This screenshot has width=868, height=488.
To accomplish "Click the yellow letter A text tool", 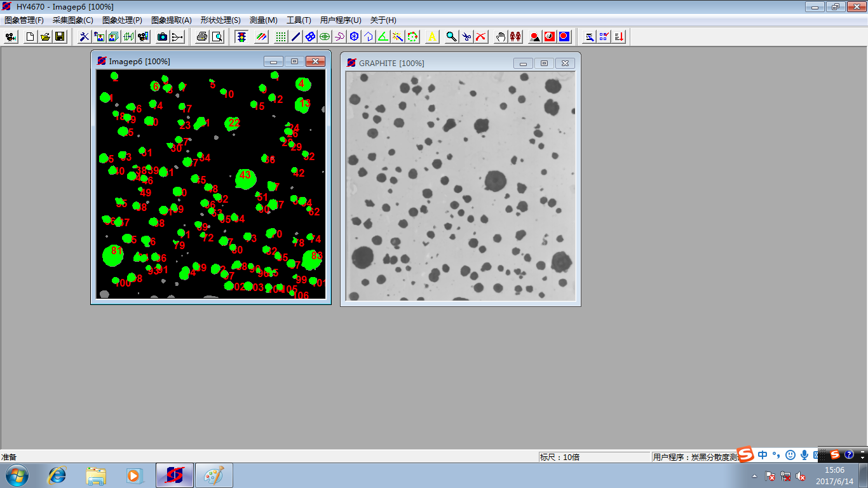I will coord(432,37).
